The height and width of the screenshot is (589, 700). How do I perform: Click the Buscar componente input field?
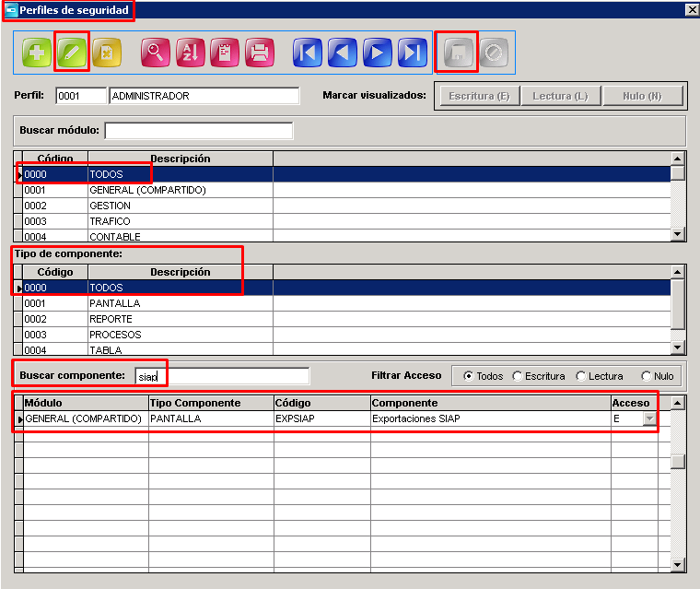(x=222, y=376)
